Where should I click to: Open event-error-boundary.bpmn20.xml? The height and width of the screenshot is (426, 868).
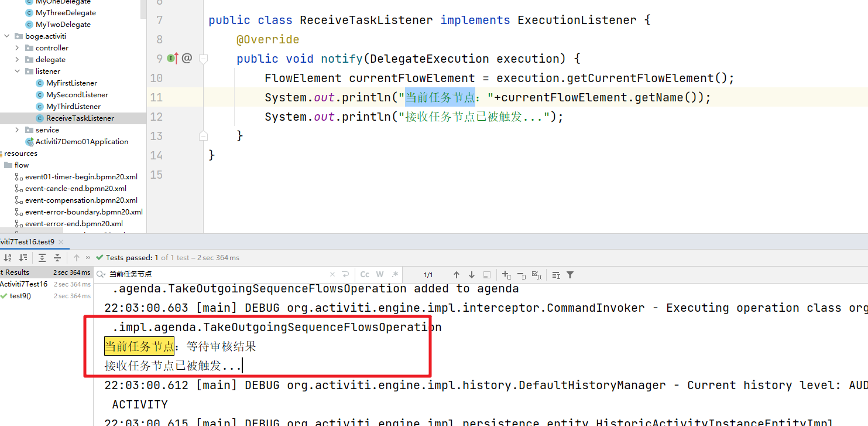(84, 212)
